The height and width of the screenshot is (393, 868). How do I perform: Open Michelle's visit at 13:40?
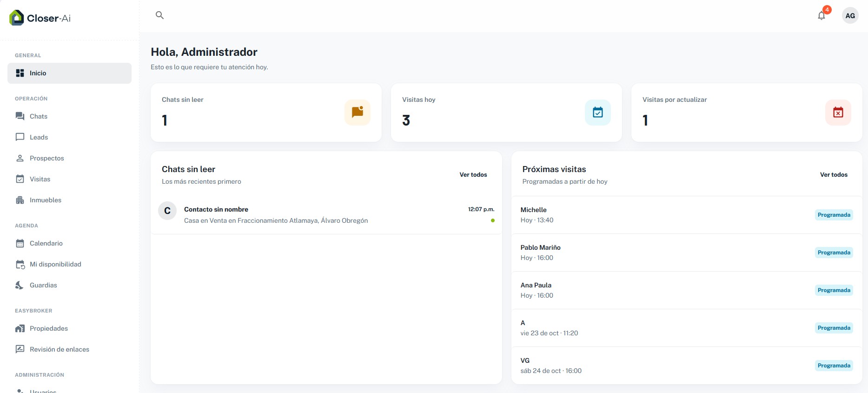click(x=687, y=215)
